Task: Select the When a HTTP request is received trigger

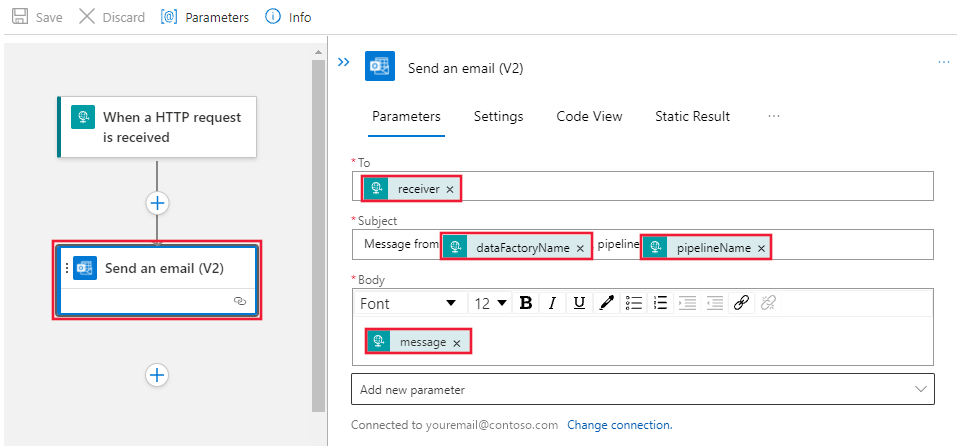Action: tap(157, 127)
